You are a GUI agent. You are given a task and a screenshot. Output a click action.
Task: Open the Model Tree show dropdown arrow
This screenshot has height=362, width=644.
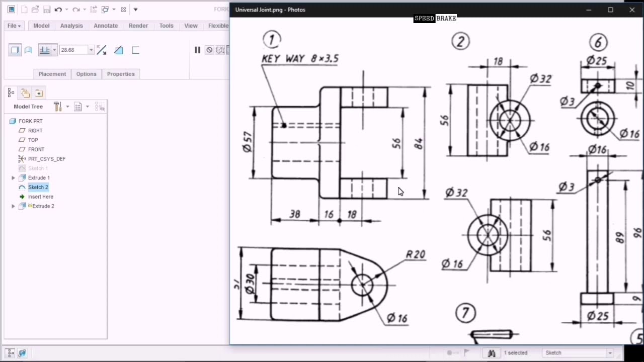click(x=88, y=107)
